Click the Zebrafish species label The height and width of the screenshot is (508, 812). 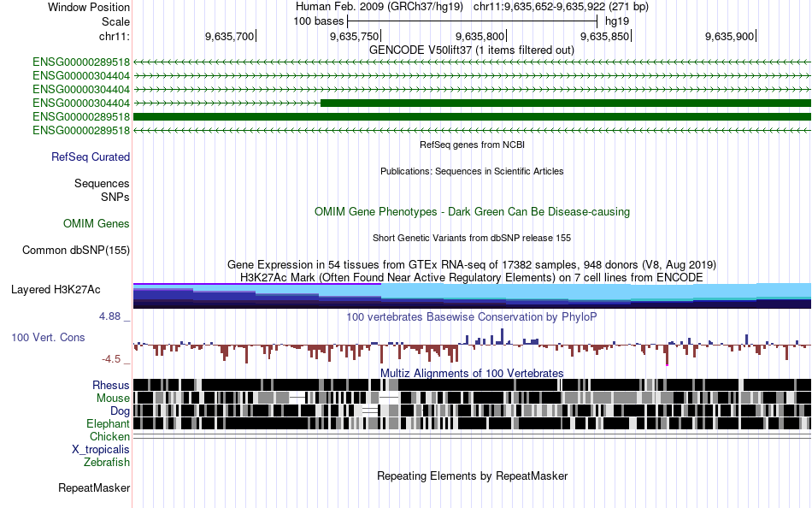(x=107, y=462)
